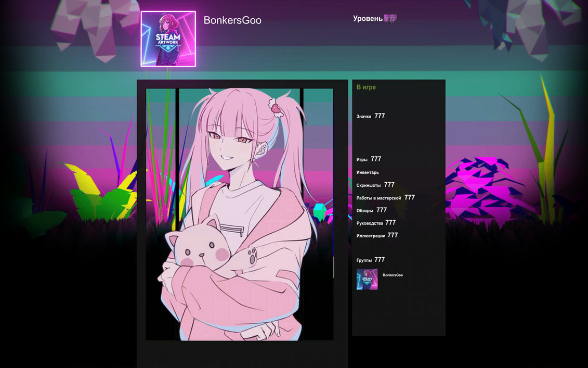This screenshot has width=588, height=368.
Task: Open the BonkersGoo group name link
Action: (x=393, y=275)
